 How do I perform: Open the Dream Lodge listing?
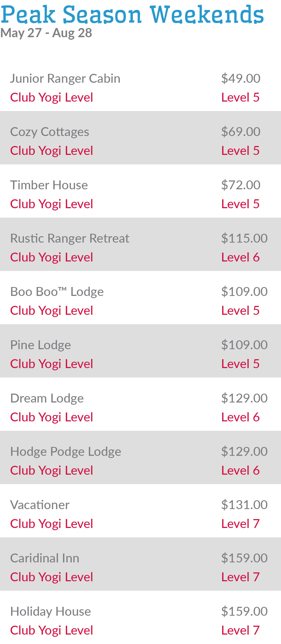tap(47, 398)
